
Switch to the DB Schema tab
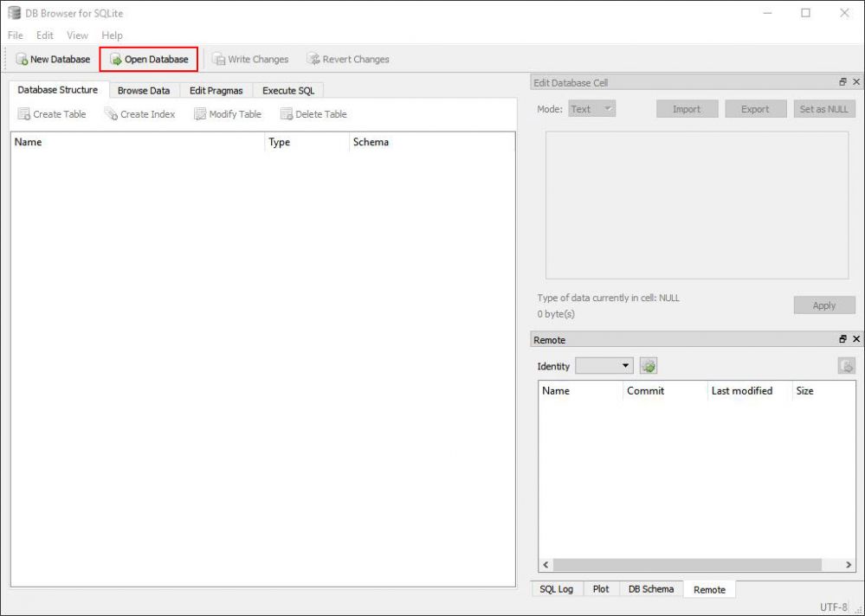click(651, 589)
